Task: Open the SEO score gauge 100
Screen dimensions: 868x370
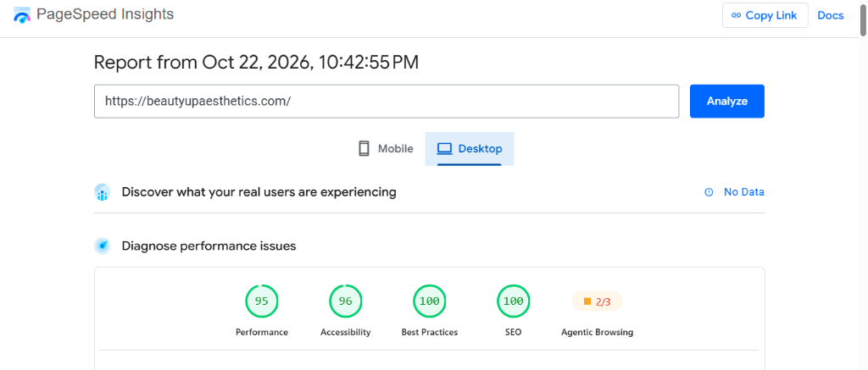Action: coord(513,301)
